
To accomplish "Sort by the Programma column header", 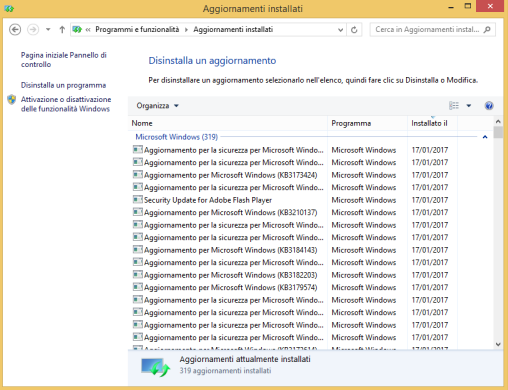I will pos(368,123).
